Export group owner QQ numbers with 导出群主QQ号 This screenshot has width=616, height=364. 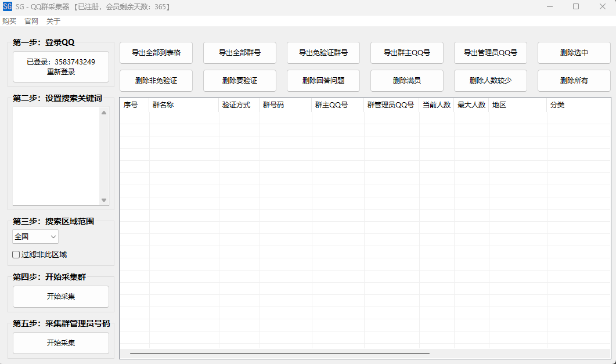[x=407, y=53]
